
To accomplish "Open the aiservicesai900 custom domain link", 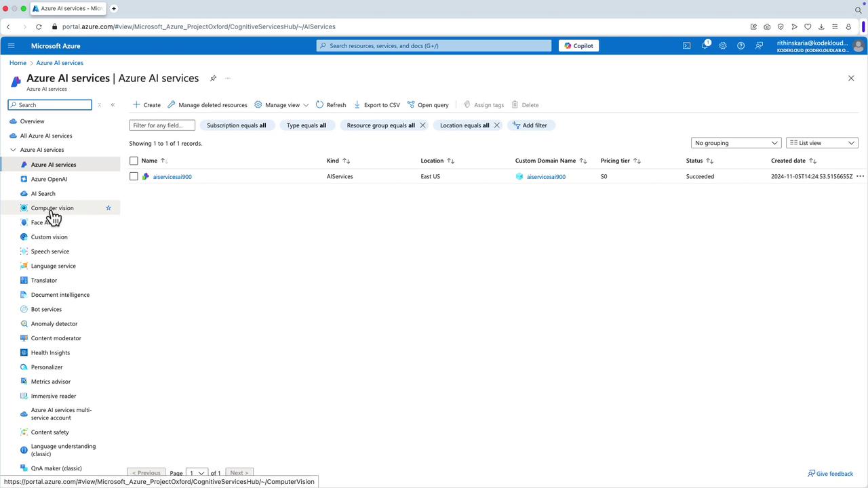I will point(546,177).
